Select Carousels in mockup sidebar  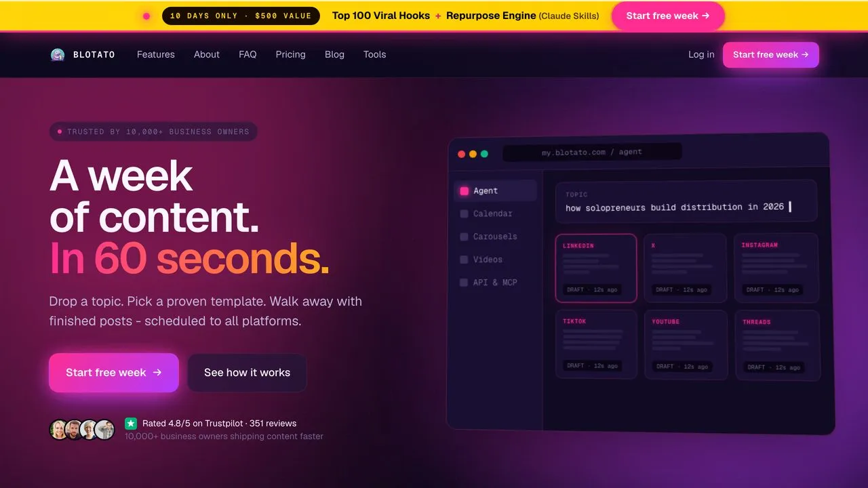[x=495, y=237]
